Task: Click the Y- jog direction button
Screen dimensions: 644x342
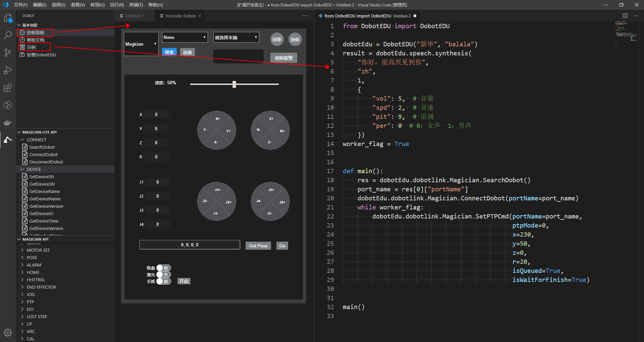Action: click(x=205, y=130)
